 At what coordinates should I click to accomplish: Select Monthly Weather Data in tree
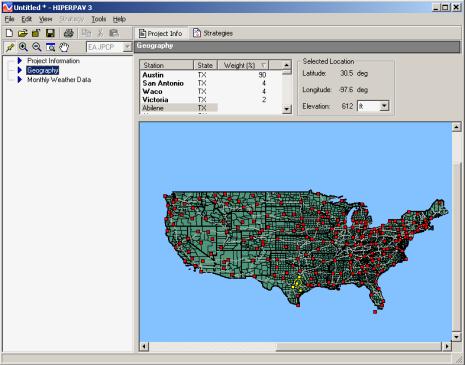tap(59, 80)
